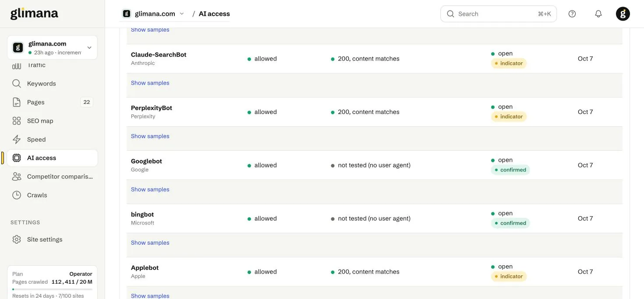Click indicator badge for PerplexityBot
Viewport: 644px width, 299px height.
pyautogui.click(x=509, y=117)
